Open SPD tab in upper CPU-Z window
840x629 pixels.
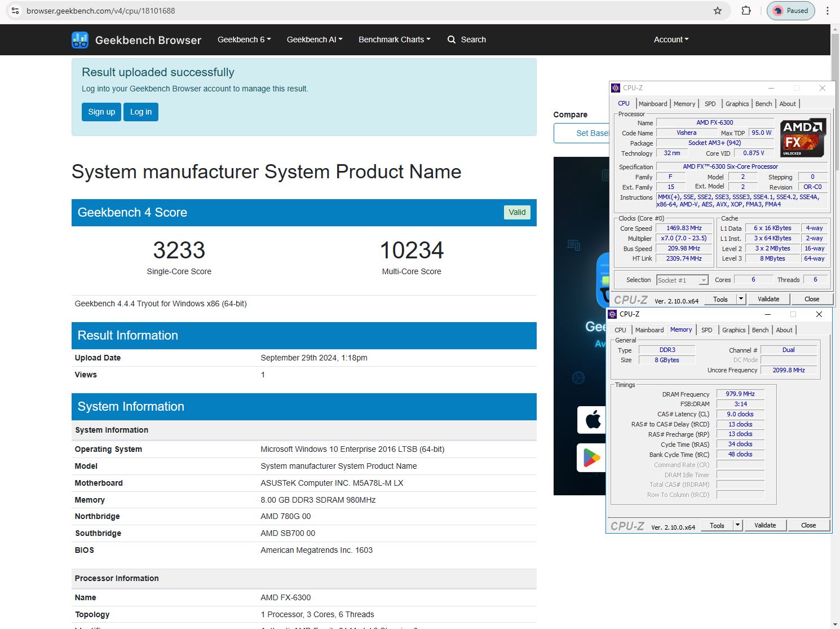click(710, 104)
